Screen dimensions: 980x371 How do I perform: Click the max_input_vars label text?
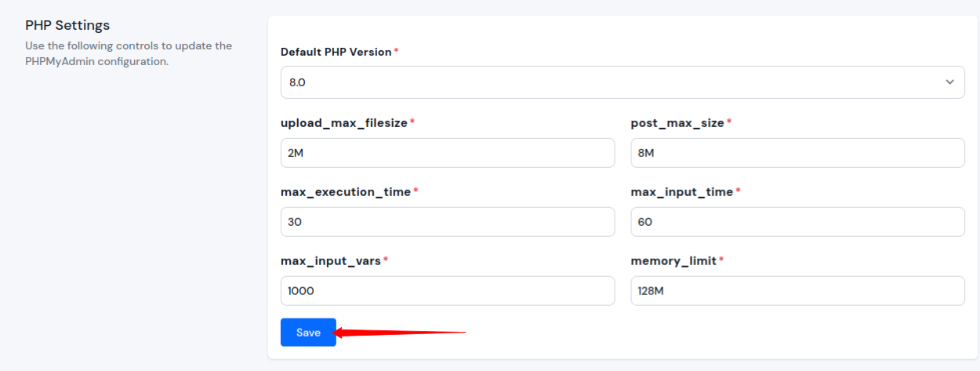point(331,260)
